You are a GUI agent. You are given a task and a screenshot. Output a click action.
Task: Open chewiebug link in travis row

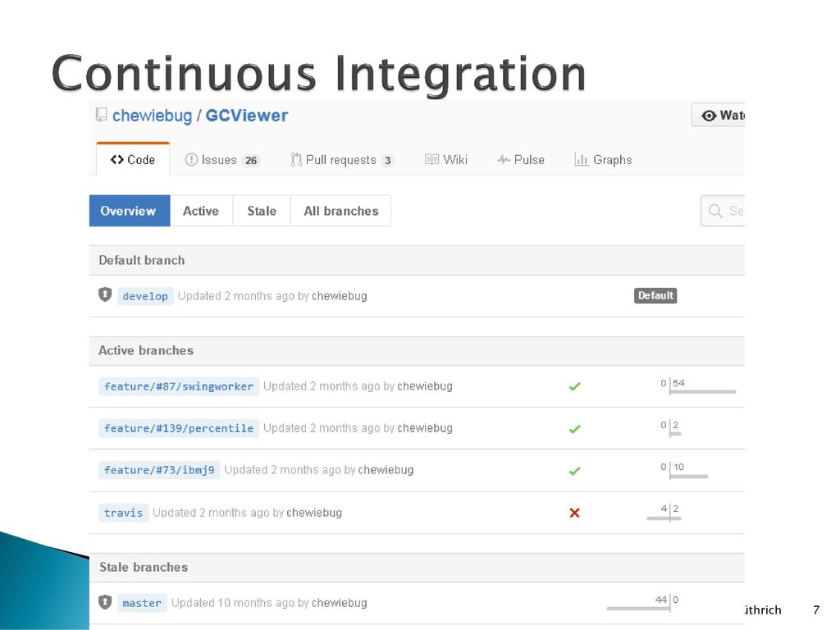[314, 513]
